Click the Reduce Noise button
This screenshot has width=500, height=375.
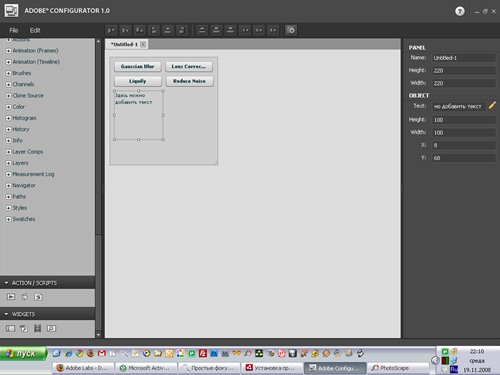pyautogui.click(x=189, y=81)
